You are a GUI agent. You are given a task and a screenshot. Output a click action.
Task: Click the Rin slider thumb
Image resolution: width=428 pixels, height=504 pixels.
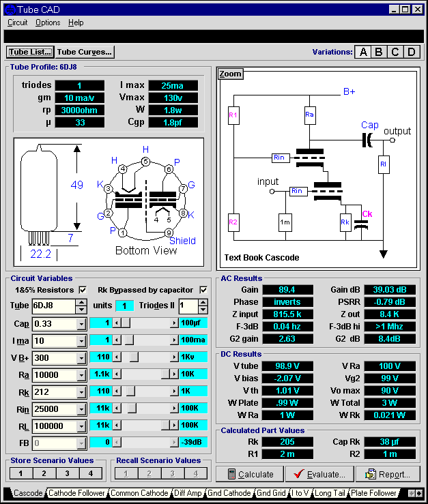132,408
